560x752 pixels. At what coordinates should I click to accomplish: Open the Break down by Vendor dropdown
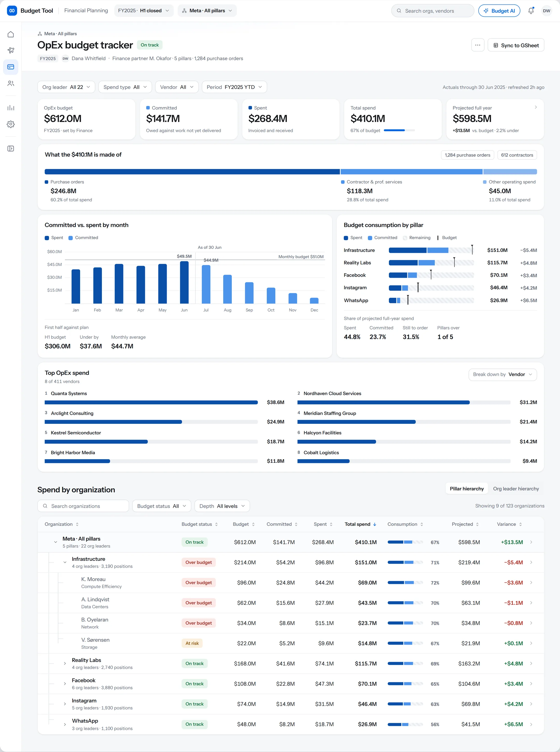coord(502,375)
